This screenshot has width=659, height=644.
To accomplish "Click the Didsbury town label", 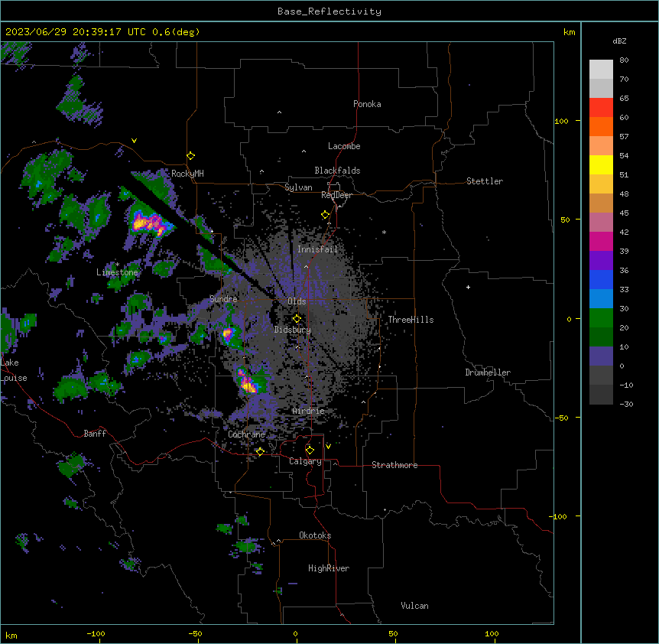I will pyautogui.click(x=292, y=330).
